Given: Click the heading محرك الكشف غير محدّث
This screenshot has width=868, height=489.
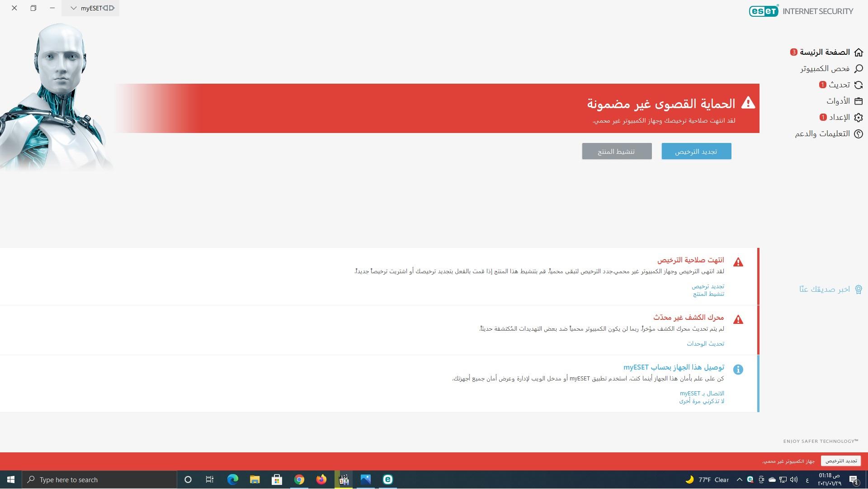Looking at the screenshot, I should [689, 318].
